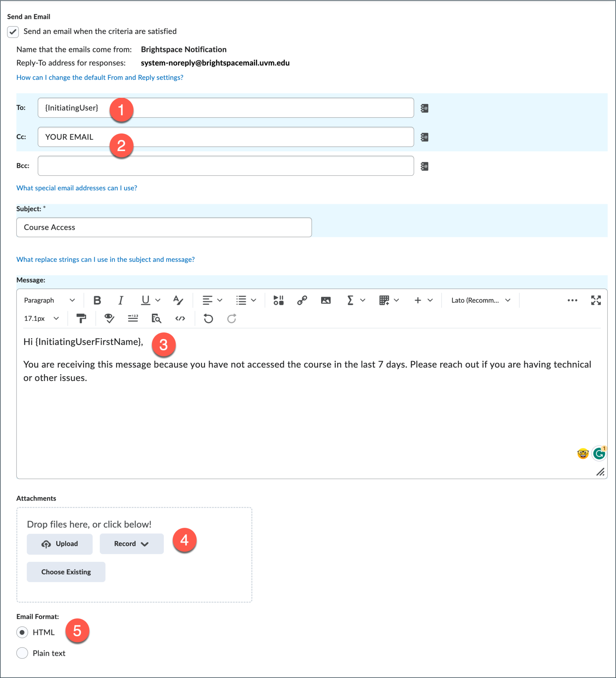Click the Subject field containing Course Access

pos(164,227)
